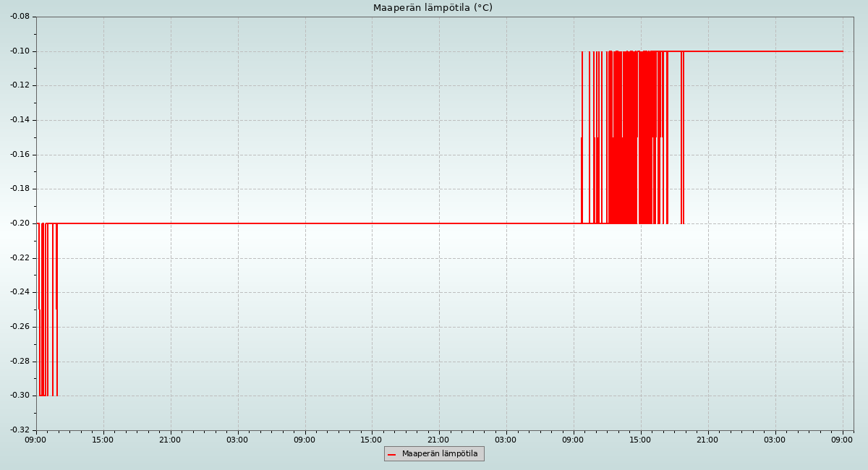Click the leftmost 09:00 time label
This screenshot has width=868, height=470.
(x=35, y=440)
